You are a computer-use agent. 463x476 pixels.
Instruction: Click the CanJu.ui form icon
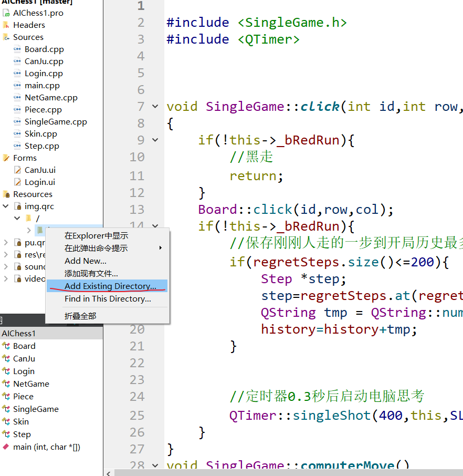[18, 170]
